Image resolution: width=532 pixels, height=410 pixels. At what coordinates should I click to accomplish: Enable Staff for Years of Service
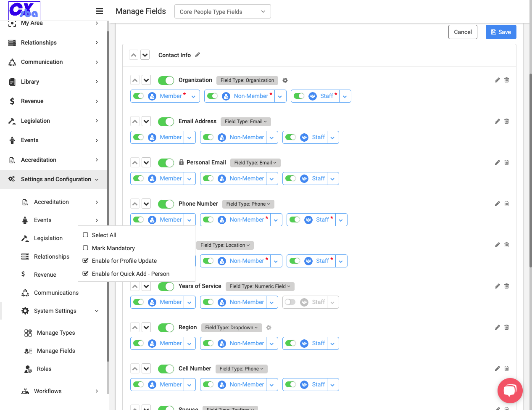coord(290,302)
